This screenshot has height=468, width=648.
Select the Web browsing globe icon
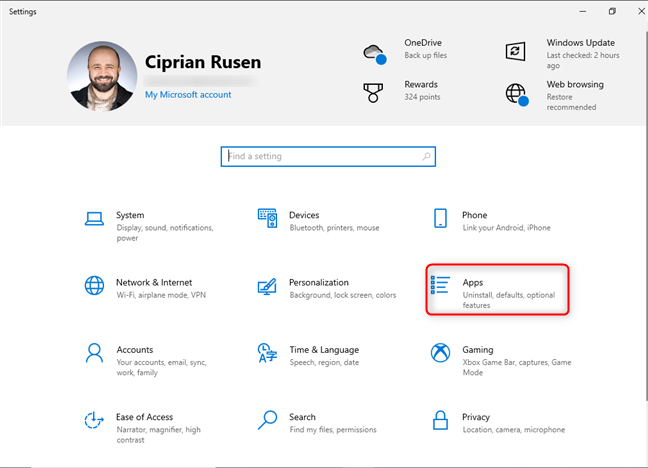point(517,95)
